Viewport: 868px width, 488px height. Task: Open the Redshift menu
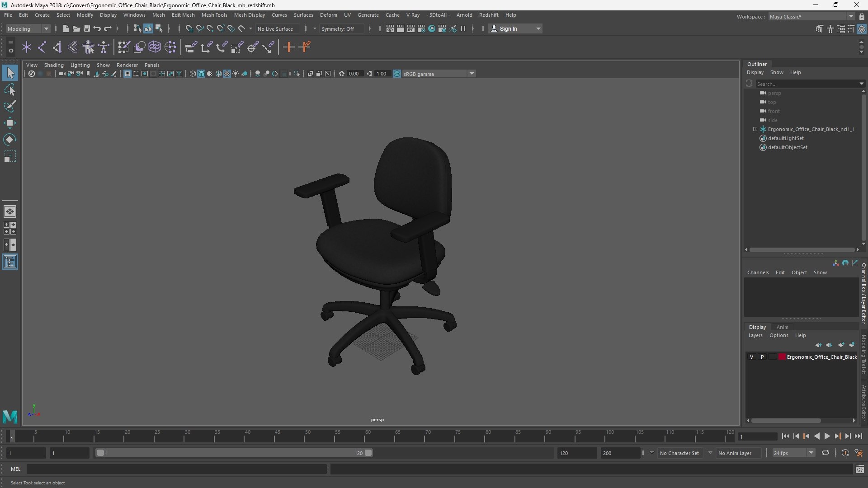click(x=489, y=15)
